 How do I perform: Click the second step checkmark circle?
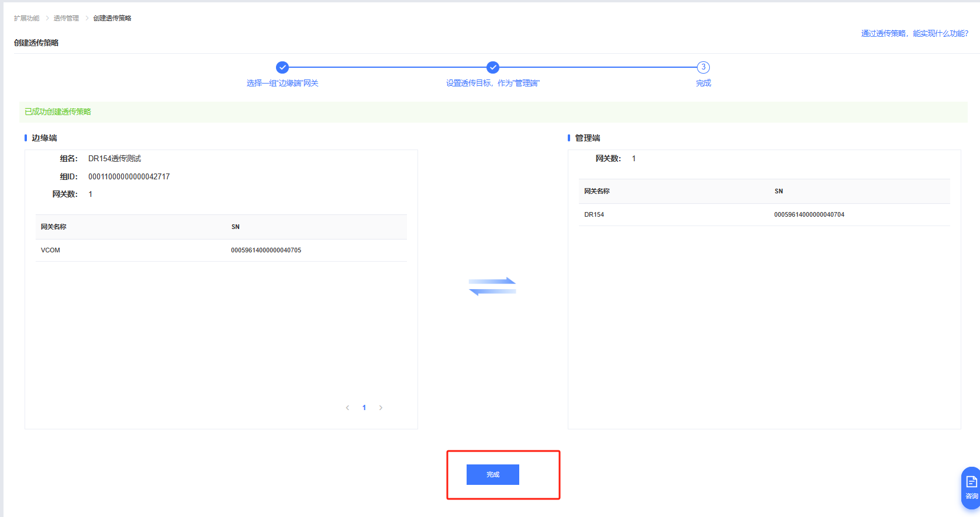click(x=493, y=67)
